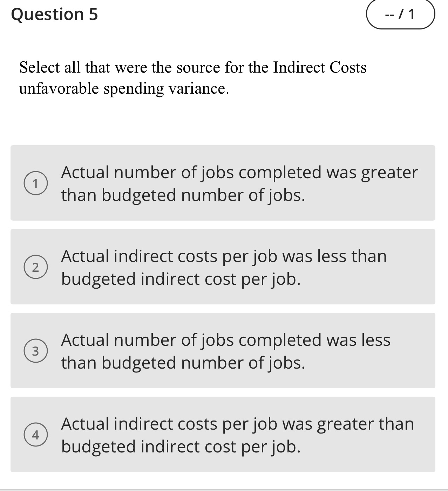The image size is (448, 491).
Task: Select the numbered circle "3" marker
Action: tap(36, 351)
